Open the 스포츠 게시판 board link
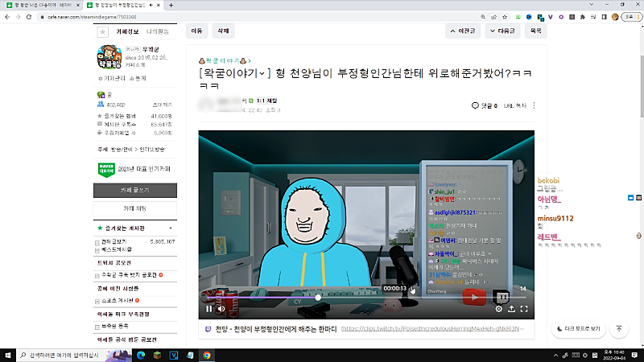The height and width of the screenshot is (362, 644). tap(118, 301)
